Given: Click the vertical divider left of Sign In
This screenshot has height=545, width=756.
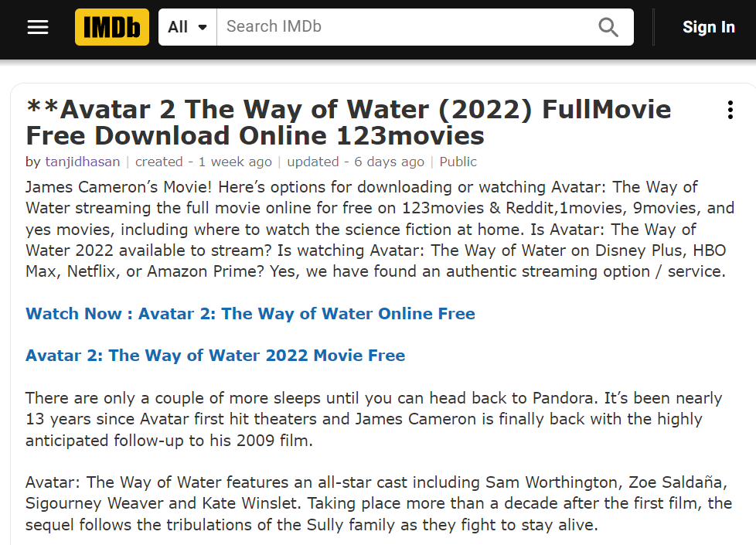Looking at the screenshot, I should 653,27.
